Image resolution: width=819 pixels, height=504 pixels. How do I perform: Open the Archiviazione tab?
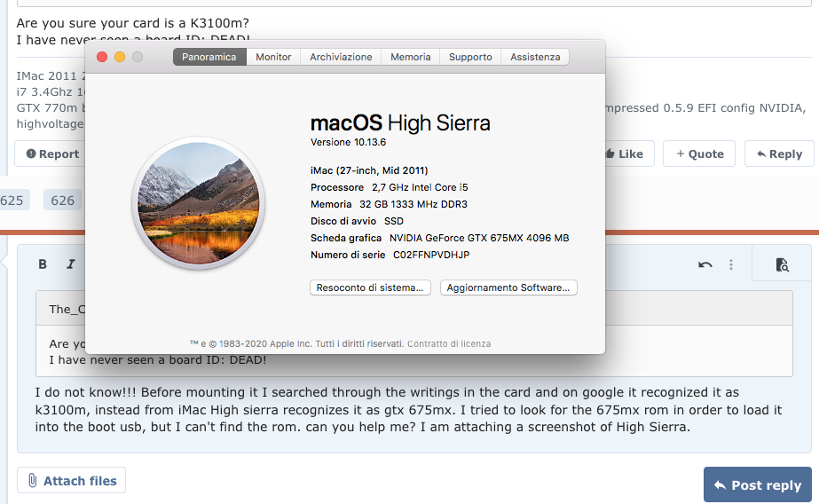pos(341,57)
